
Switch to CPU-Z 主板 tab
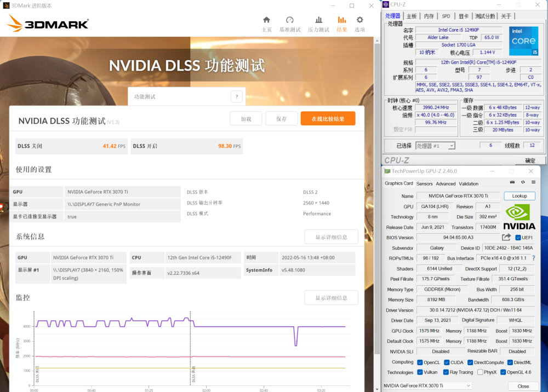412,16
